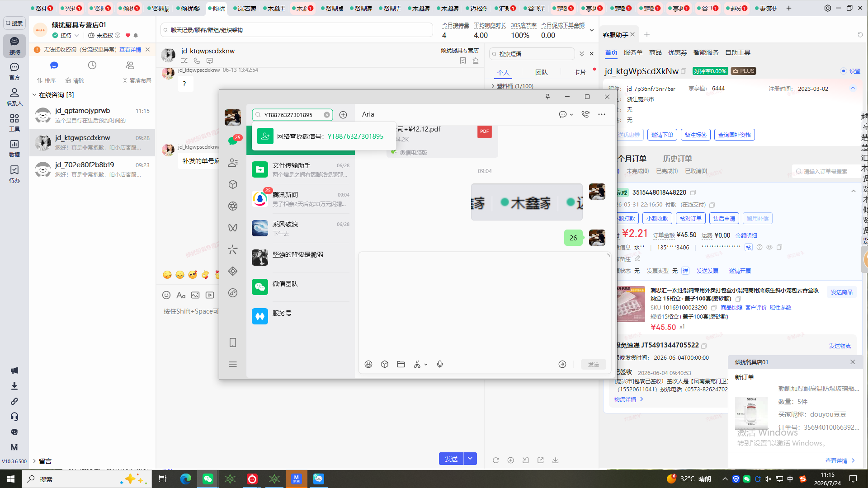
Task: Open the 金额明细 link
Action: click(746, 235)
